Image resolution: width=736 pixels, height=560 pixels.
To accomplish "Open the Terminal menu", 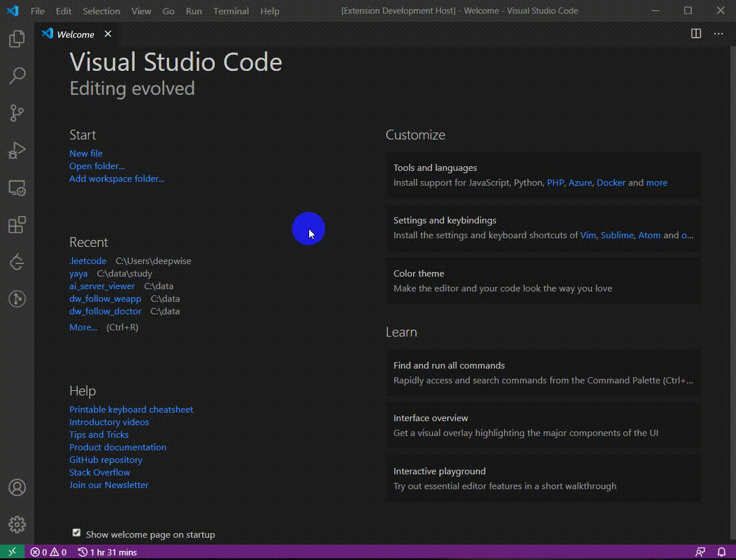I will coord(231,11).
